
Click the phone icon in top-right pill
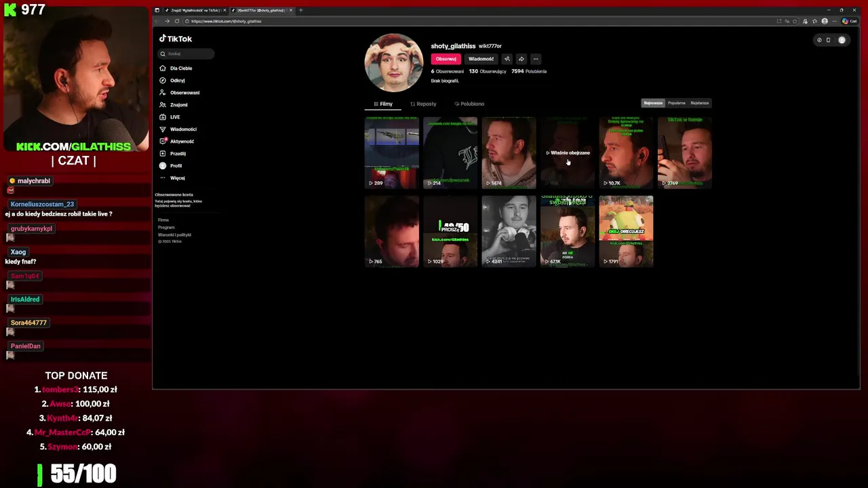pyautogui.click(x=828, y=40)
